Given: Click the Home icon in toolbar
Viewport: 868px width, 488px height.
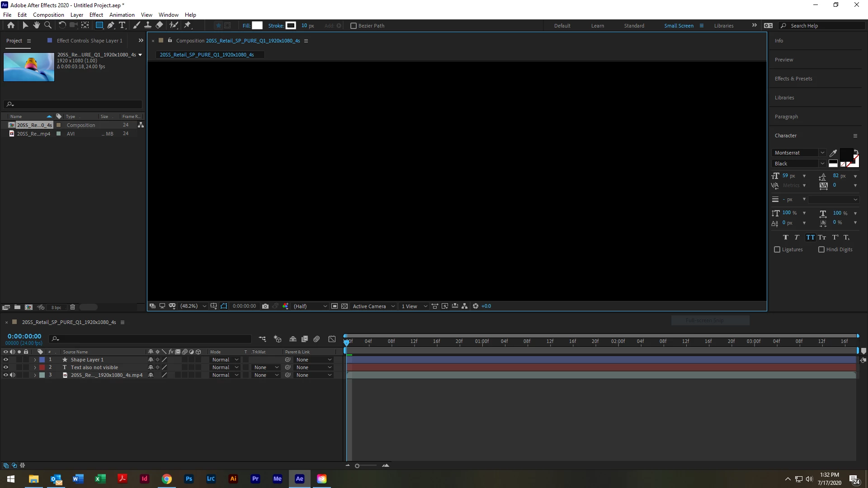Looking at the screenshot, I should (11, 25).
